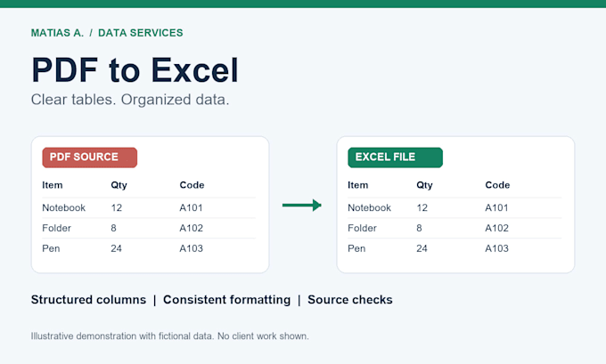Image resolution: width=606 pixels, height=364 pixels.
Task: Click the "DATA SERVICES" label
Action: [141, 33]
